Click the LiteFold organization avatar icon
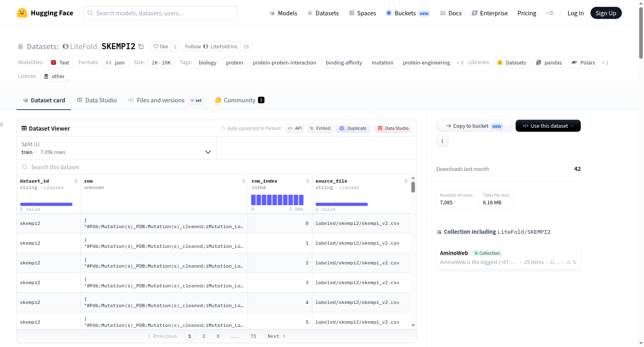The image size is (644, 347). coord(66,46)
